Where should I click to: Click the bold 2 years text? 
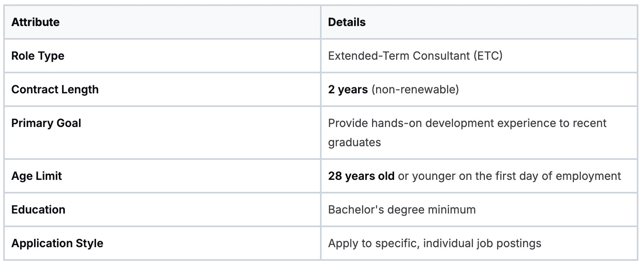(x=348, y=89)
